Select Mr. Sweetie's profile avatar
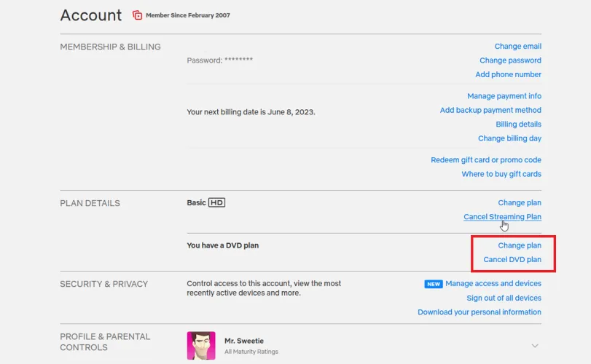The image size is (591, 364). 200,346
